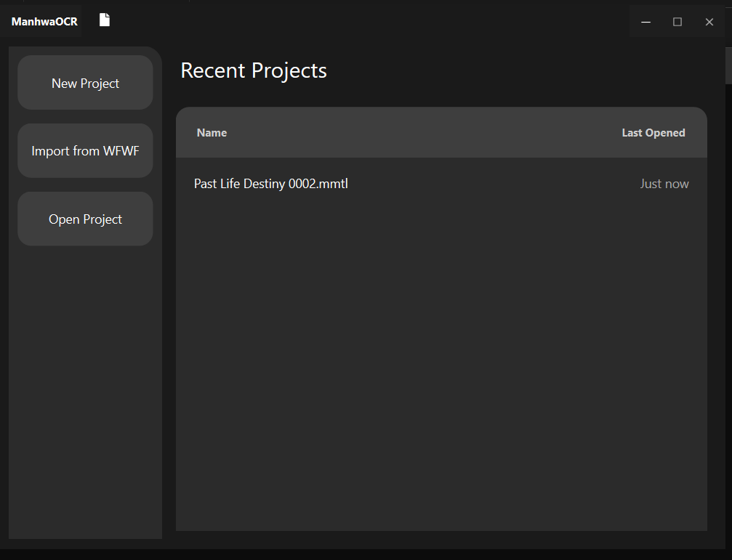732x560 pixels.
Task: Choose Open Project in the sidebar
Action: click(x=85, y=219)
